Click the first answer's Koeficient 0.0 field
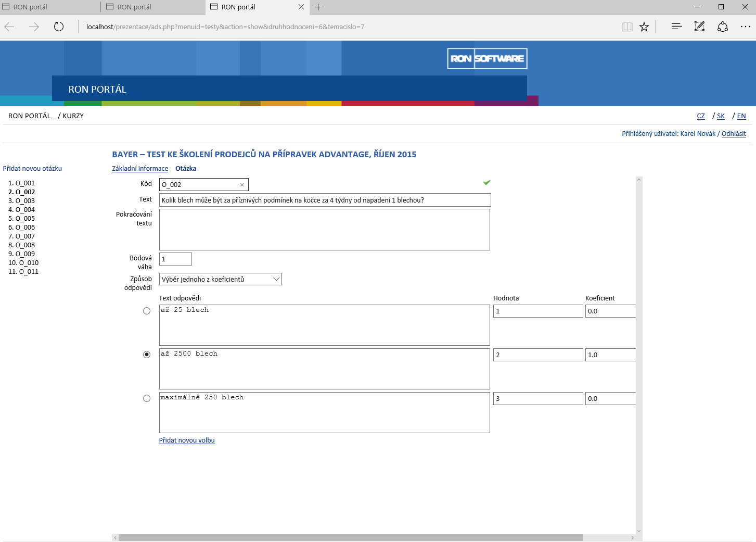 [611, 311]
